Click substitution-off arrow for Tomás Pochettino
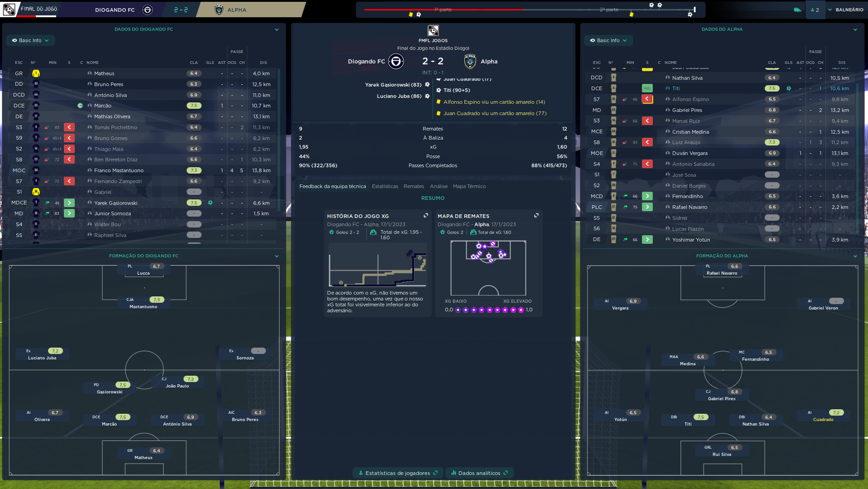 69,127
